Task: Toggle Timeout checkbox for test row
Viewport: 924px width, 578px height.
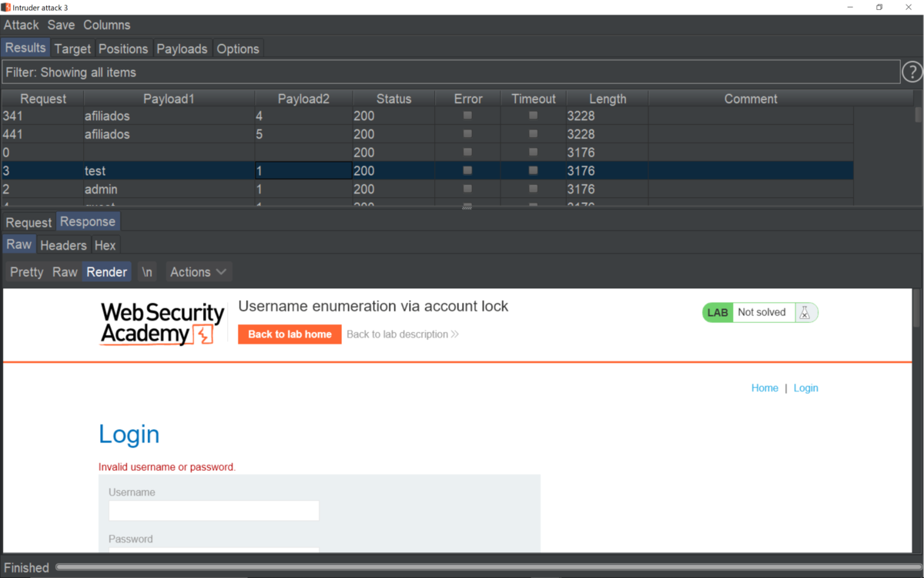Action: click(533, 170)
